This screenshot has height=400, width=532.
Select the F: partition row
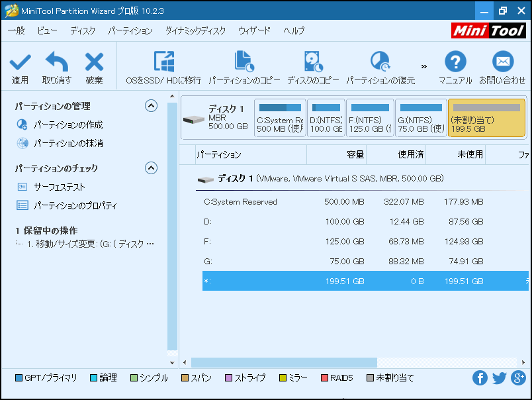point(365,242)
